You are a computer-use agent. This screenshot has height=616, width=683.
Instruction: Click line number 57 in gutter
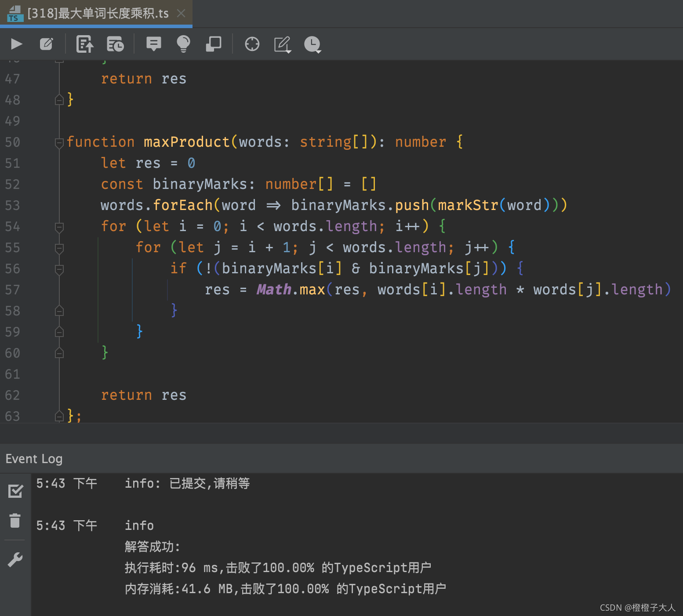click(x=12, y=290)
